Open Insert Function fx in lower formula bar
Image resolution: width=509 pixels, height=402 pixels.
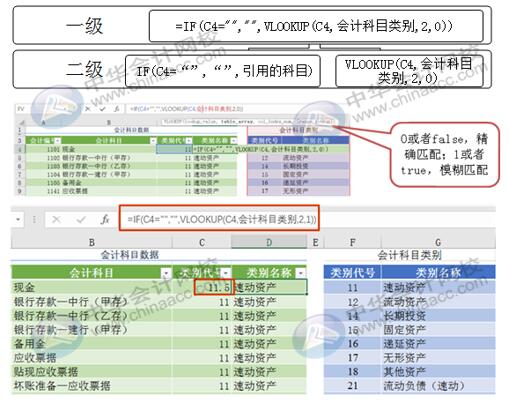tap(105, 219)
